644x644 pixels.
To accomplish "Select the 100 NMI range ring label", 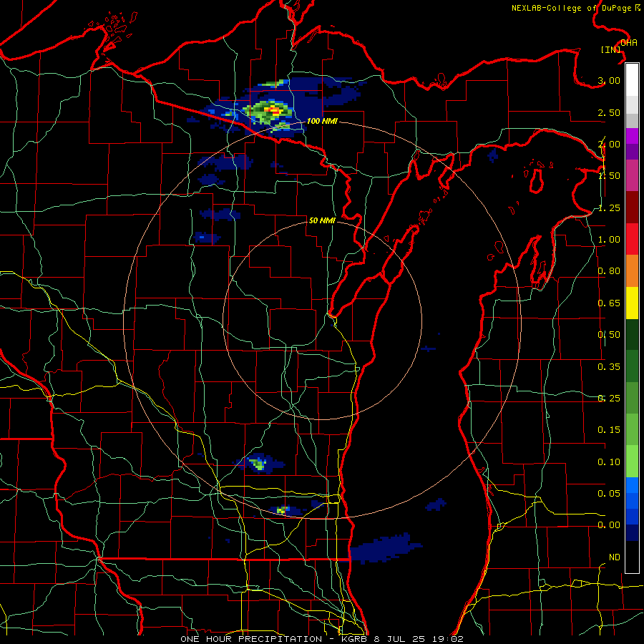I will pos(322,121).
